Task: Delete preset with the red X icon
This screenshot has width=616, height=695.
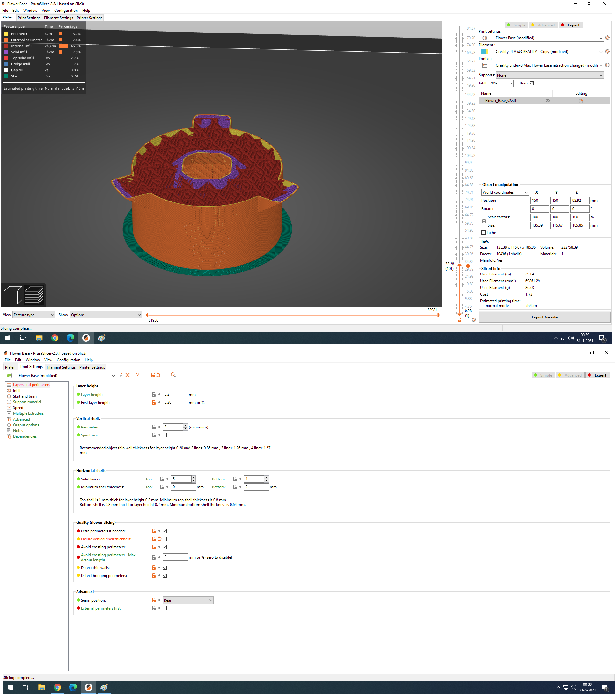Action: tap(128, 375)
